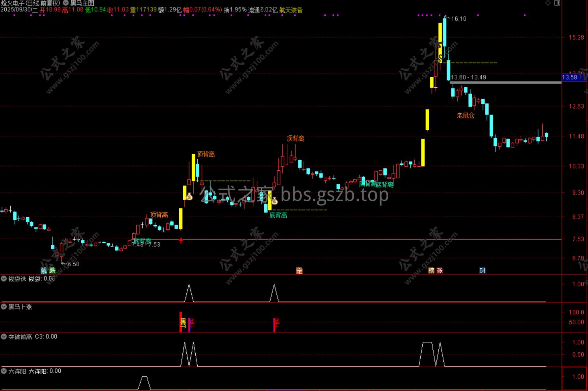Image resolution: width=588 pixels, height=391 pixels.
Task: Click the 16.10 high price label
Action: coord(458,19)
